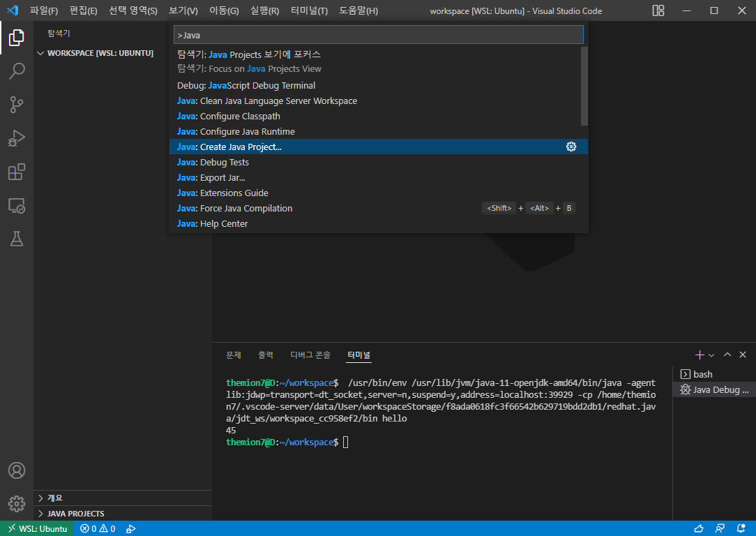The height and width of the screenshot is (536, 756).
Task: Open Remote Explorer view icon
Action: tap(17, 205)
